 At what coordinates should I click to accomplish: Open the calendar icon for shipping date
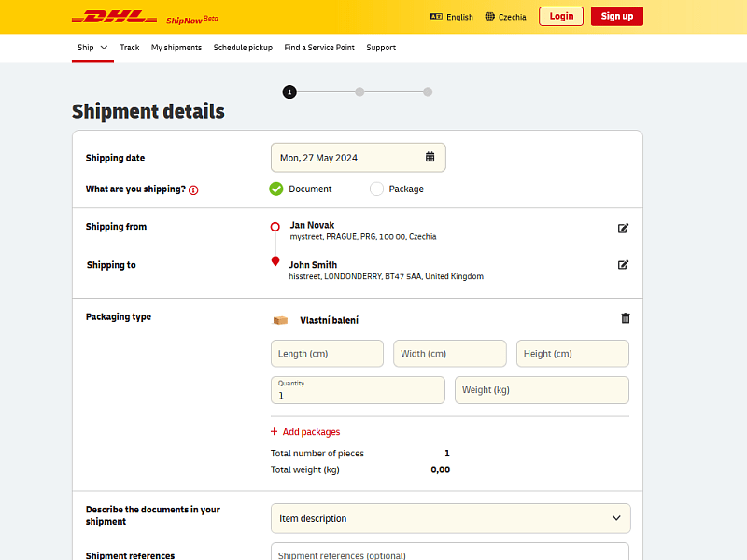coord(430,157)
